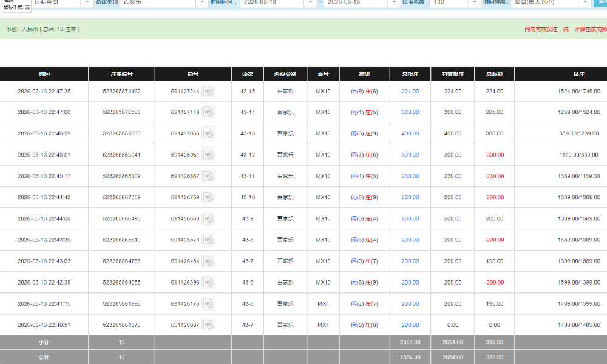Open the 日期查询 dropdown
This screenshot has height=364, width=607.
(58, 2)
